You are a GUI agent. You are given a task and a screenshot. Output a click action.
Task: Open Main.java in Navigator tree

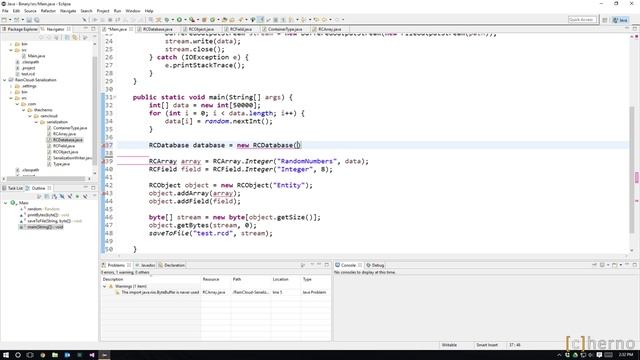click(x=36, y=56)
